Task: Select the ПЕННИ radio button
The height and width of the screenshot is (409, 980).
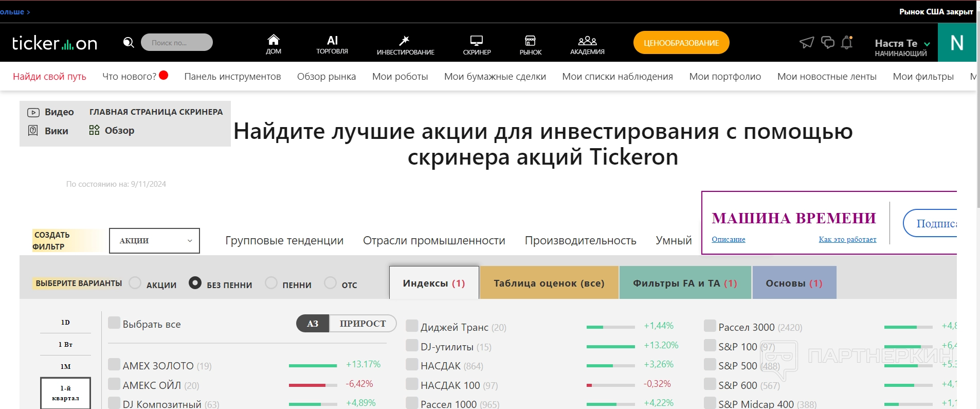Action: [x=271, y=283]
